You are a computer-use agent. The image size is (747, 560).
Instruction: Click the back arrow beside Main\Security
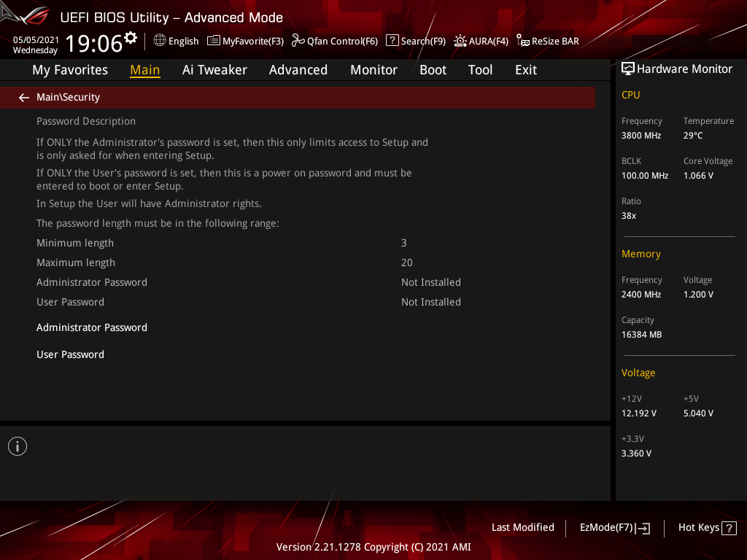[x=24, y=98]
